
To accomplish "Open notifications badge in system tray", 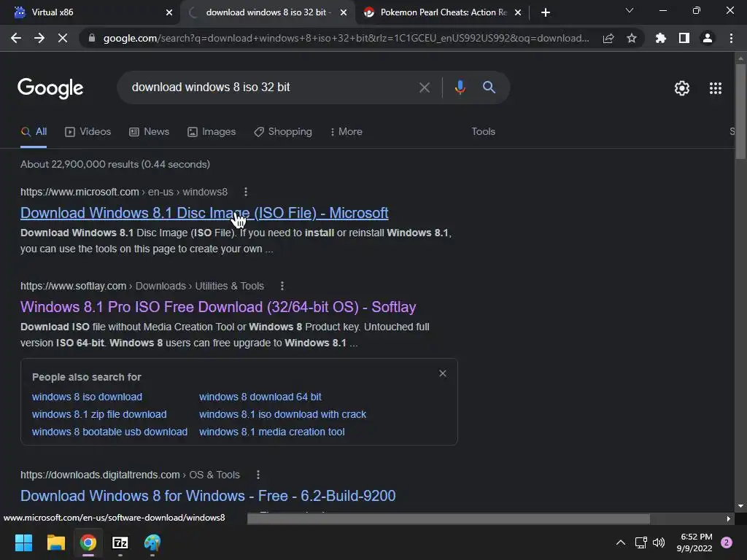I will click(x=727, y=542).
